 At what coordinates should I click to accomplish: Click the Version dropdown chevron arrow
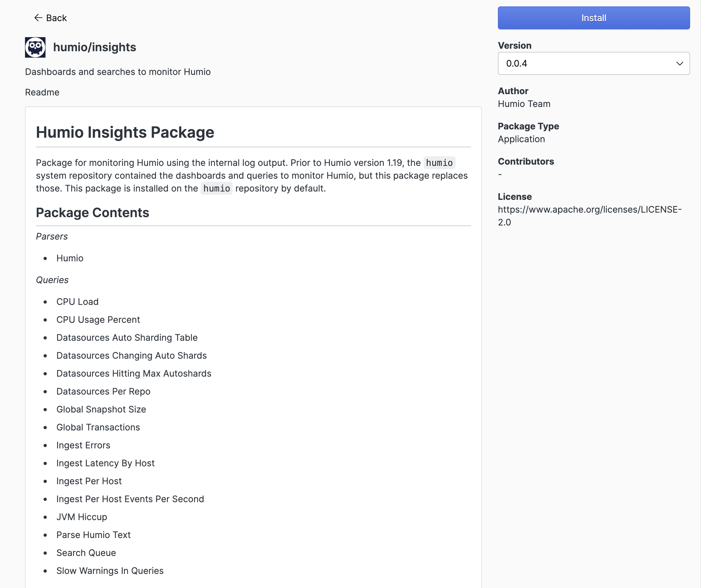click(x=679, y=63)
